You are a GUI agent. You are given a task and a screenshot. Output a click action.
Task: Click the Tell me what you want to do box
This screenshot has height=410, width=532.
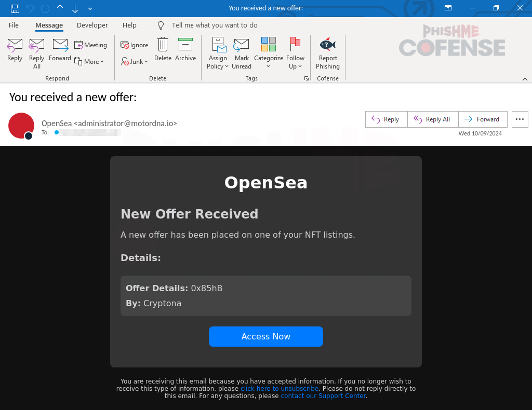[215, 25]
